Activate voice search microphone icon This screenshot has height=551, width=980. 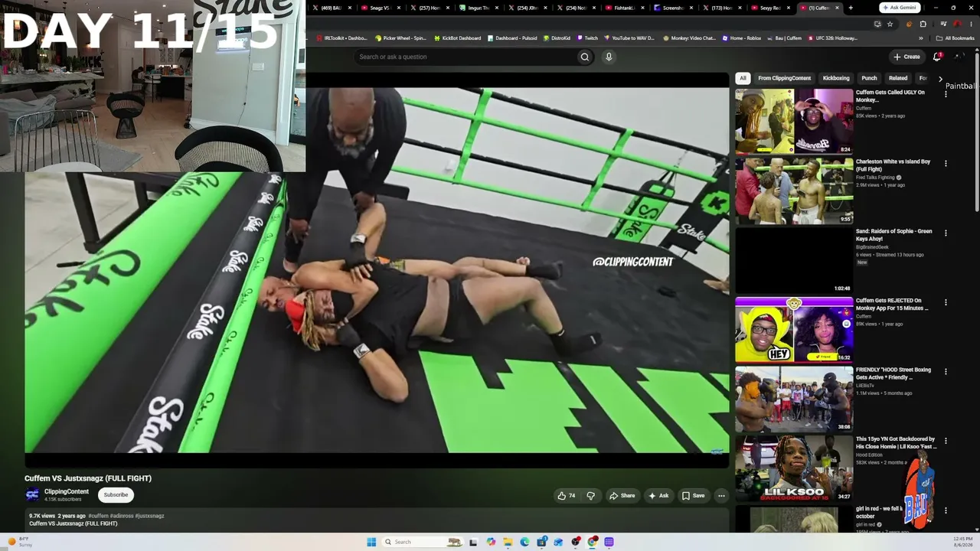pos(609,57)
